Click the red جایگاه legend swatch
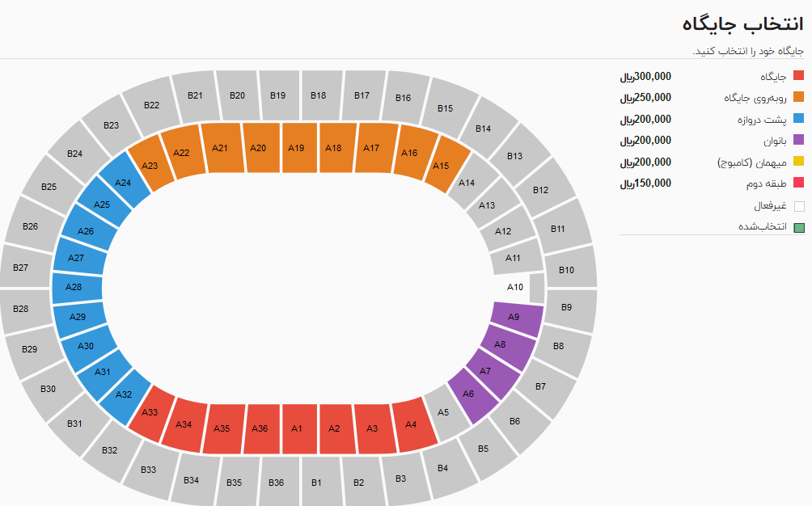 pos(798,76)
